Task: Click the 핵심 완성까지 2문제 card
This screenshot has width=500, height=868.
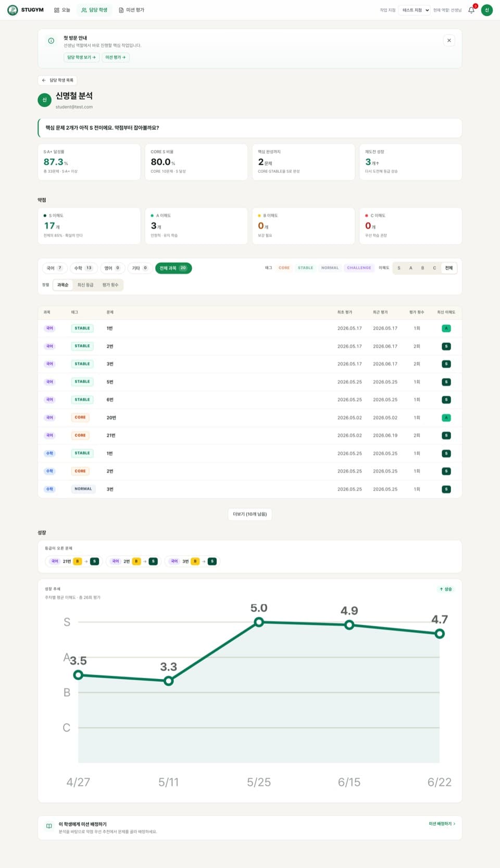Action: 304,162
